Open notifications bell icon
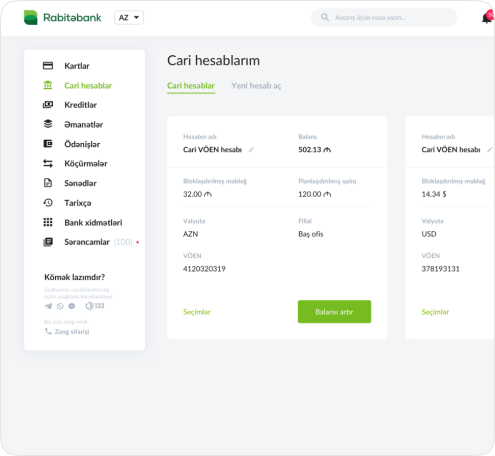Image resolution: width=495 pixels, height=456 pixels. [x=487, y=18]
